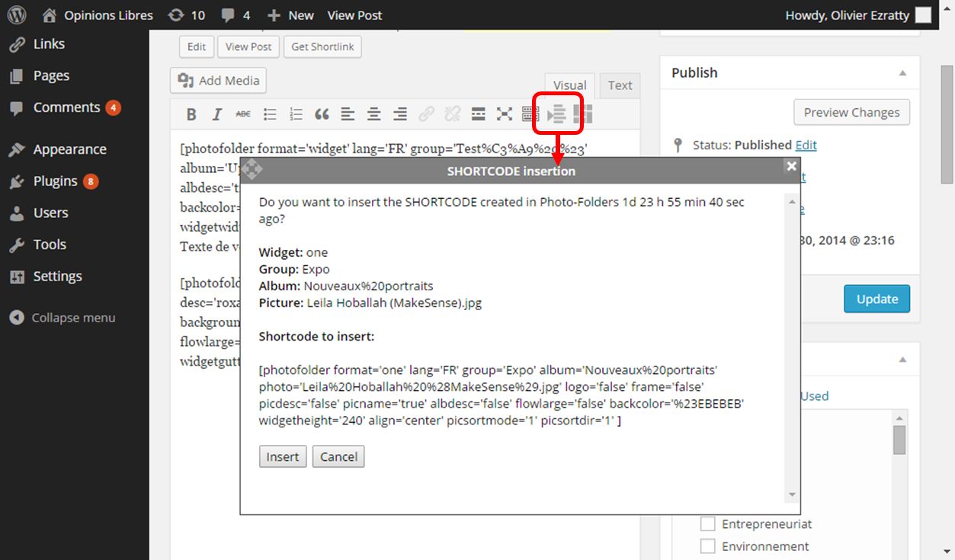Viewport: 955px width, 560px height.
Task: Click the blue Update button
Action: point(876,299)
